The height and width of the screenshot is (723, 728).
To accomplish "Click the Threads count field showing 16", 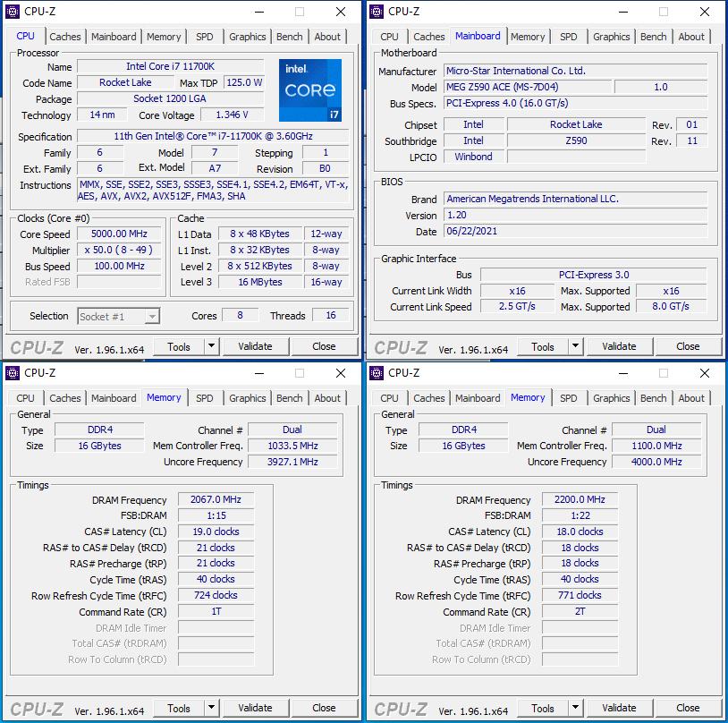I will 331,316.
